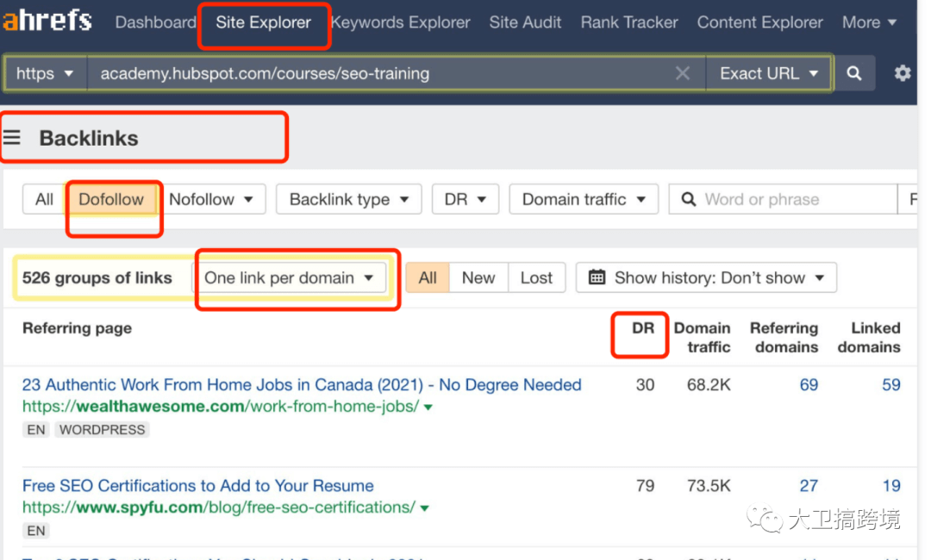Viewport: 931px width, 560px height.
Task: Select the Dofollow filter
Action: pyautogui.click(x=111, y=199)
